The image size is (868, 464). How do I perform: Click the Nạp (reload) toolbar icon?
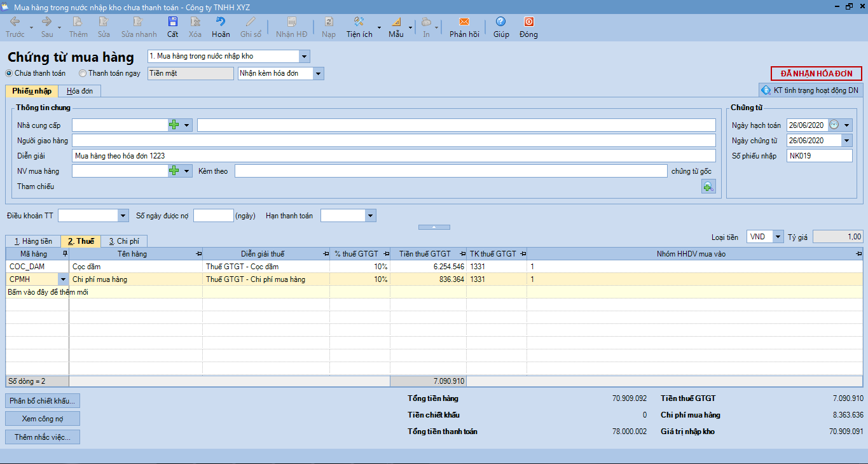pyautogui.click(x=329, y=22)
